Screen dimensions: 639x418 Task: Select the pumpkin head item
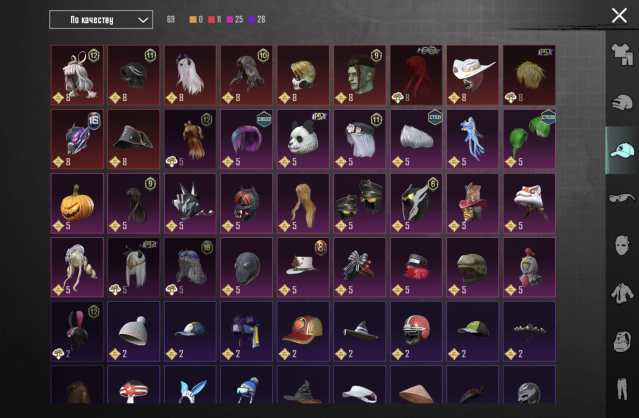[x=77, y=203]
